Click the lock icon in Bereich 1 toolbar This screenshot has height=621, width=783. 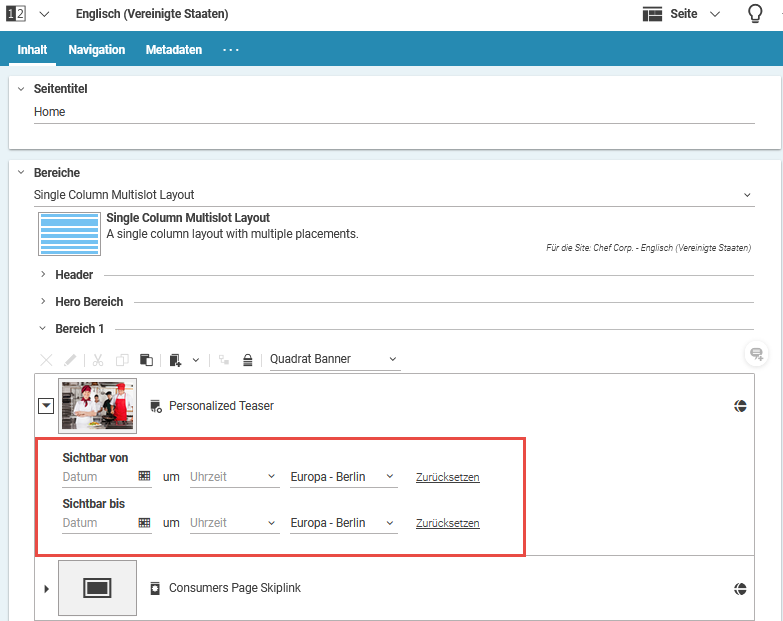point(247,360)
